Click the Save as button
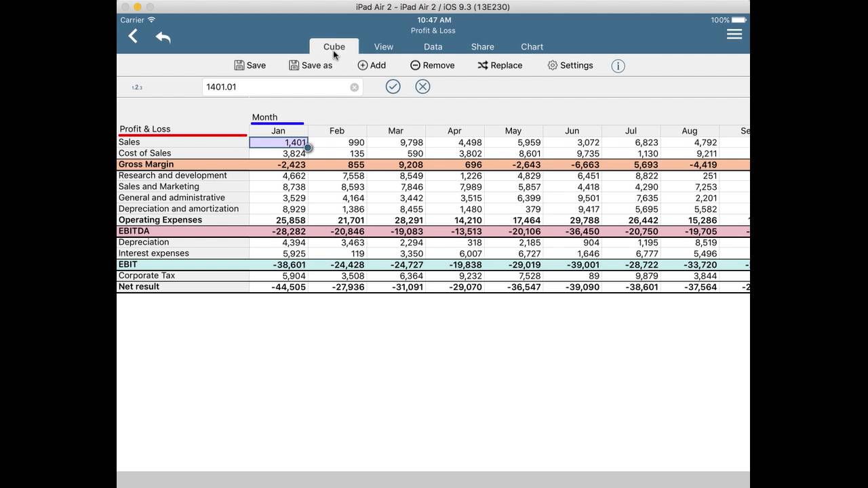 point(311,65)
